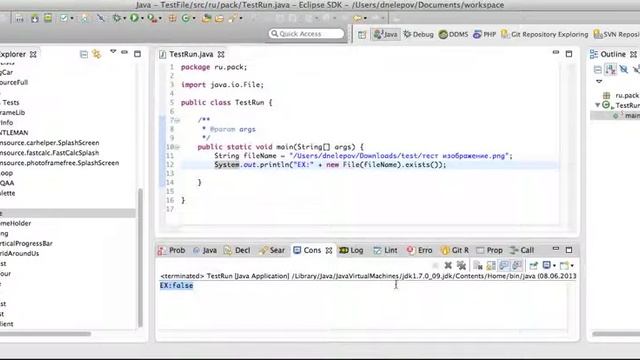Screen dimensions: 640x360
Task: Click the Debug bug icon in toolbar
Action: [117, 18]
